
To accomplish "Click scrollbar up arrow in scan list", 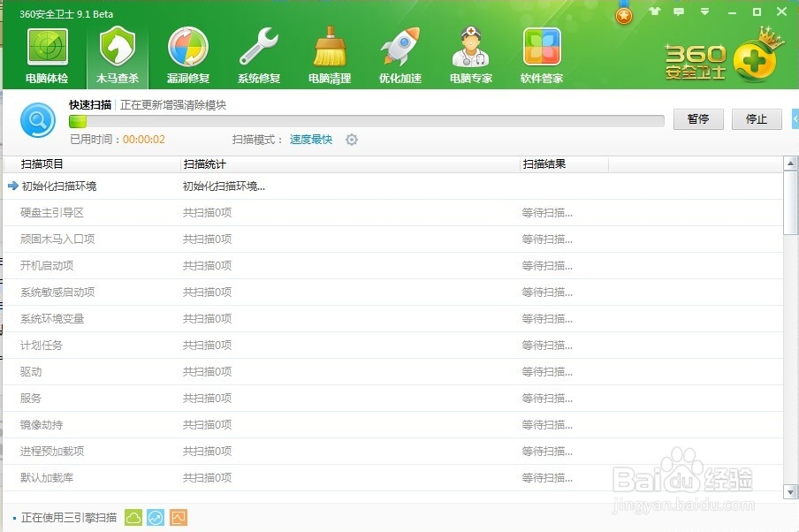I will click(790, 163).
